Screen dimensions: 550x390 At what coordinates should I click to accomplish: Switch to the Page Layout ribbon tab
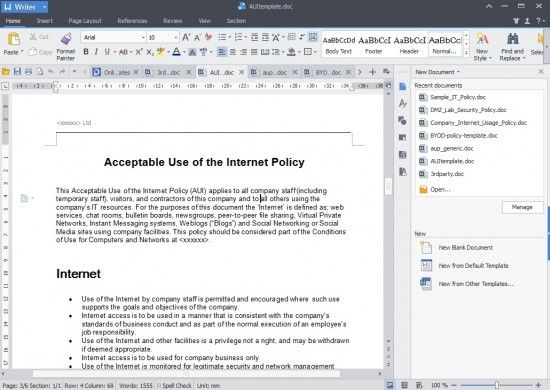(85, 21)
